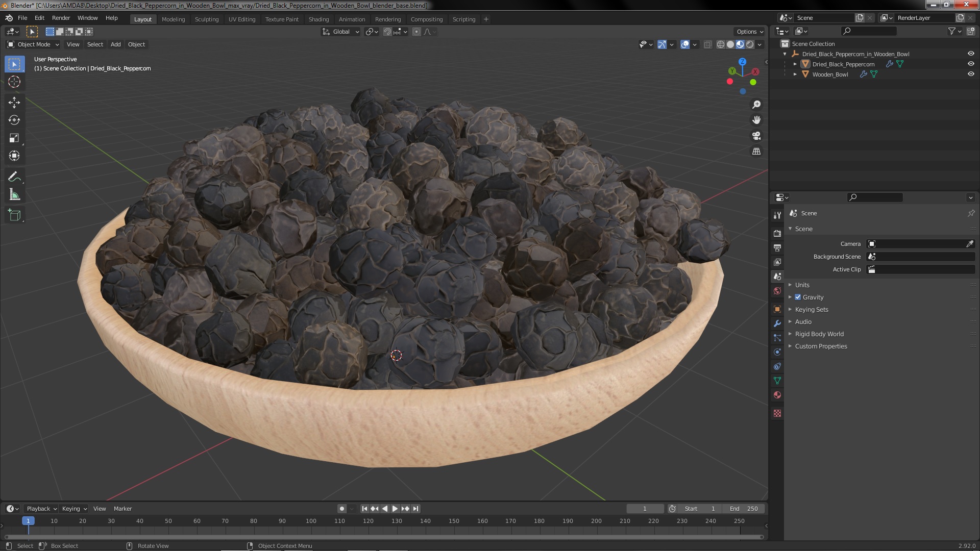Select the Measure tool

(14, 195)
